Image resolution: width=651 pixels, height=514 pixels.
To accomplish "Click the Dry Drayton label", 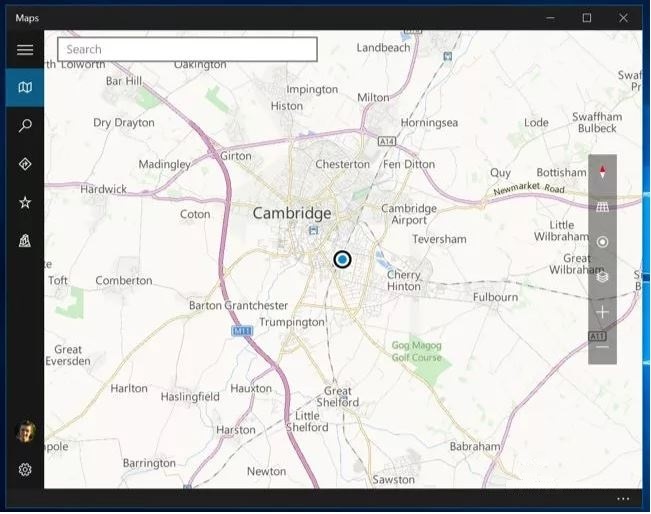I will pyautogui.click(x=124, y=123).
